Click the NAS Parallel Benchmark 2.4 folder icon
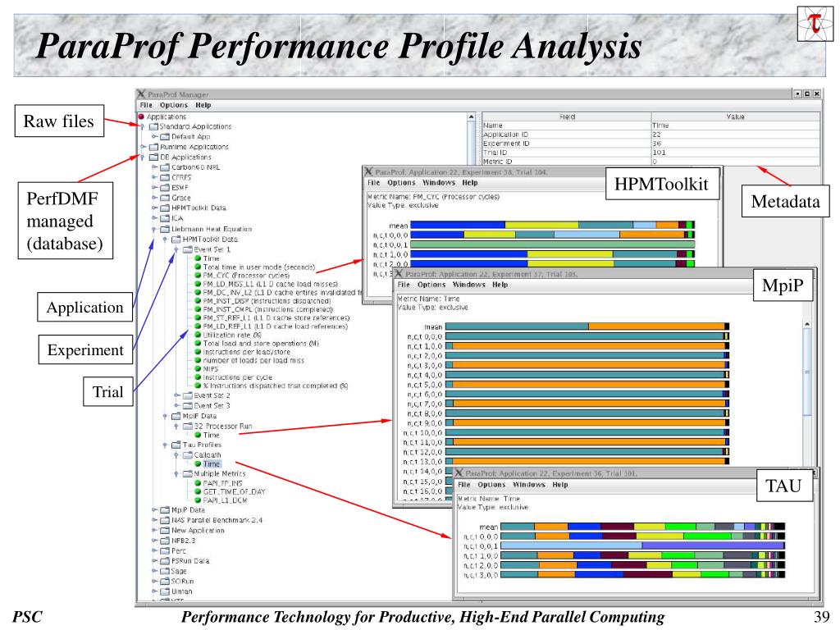This screenshot has width=840, height=630. 165,520
